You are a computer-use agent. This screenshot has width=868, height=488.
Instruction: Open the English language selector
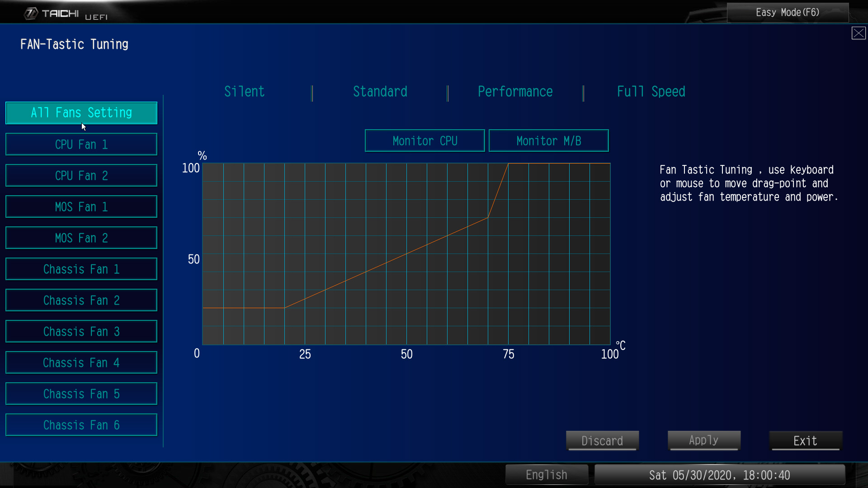pos(546,474)
